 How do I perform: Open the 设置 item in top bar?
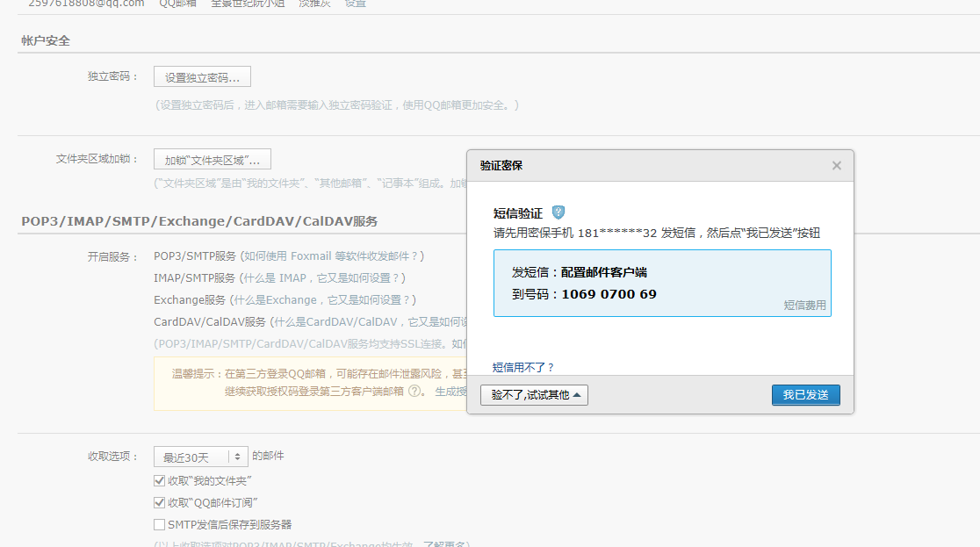[x=355, y=4]
